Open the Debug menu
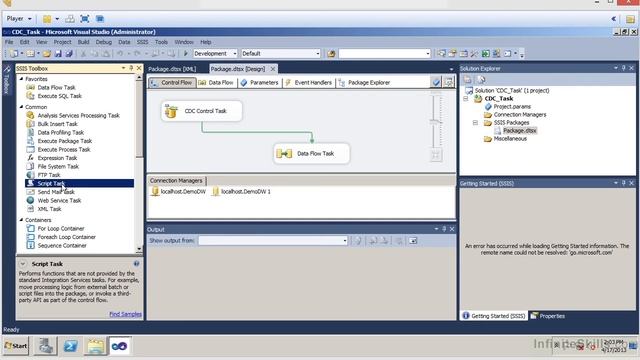This screenshot has width=640, height=360. [104, 42]
